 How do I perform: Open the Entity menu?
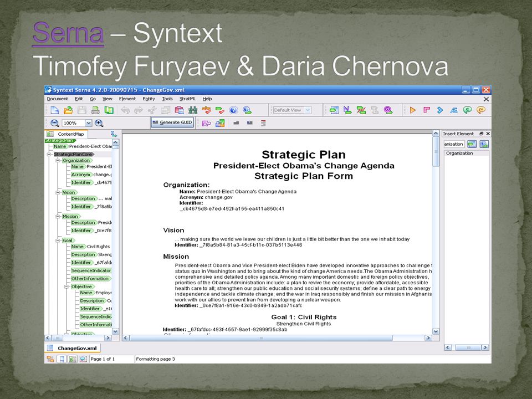tap(149, 99)
